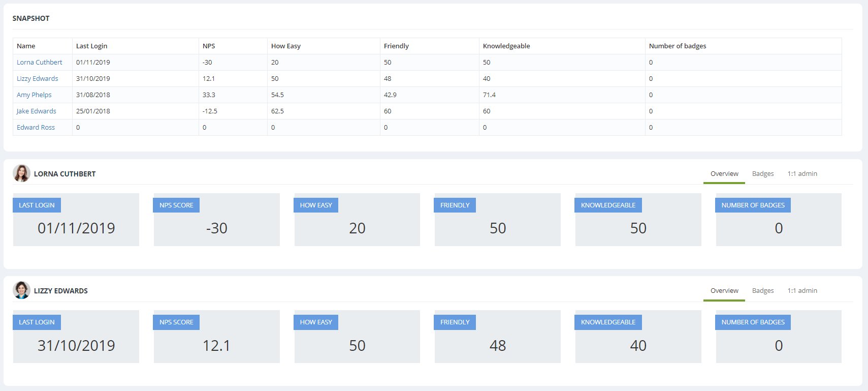Select table cell with date 31/08/2018
Viewport: 868px width, 391px height.
136,95
